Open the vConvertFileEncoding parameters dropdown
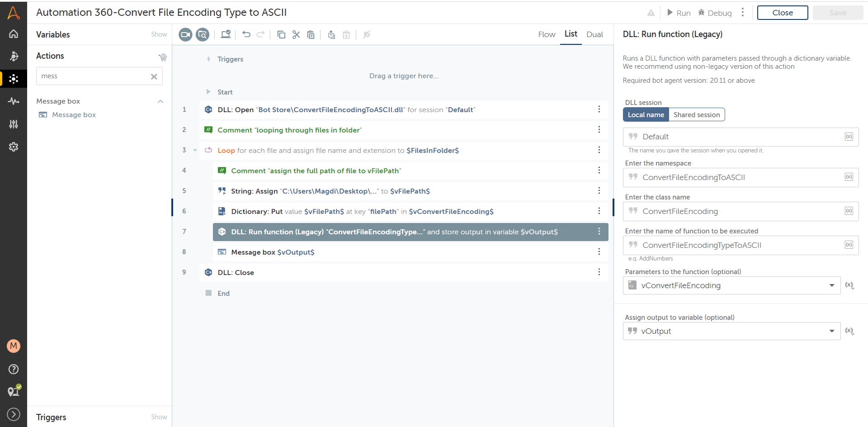Image resolution: width=868 pixels, height=427 pixels. (x=831, y=285)
